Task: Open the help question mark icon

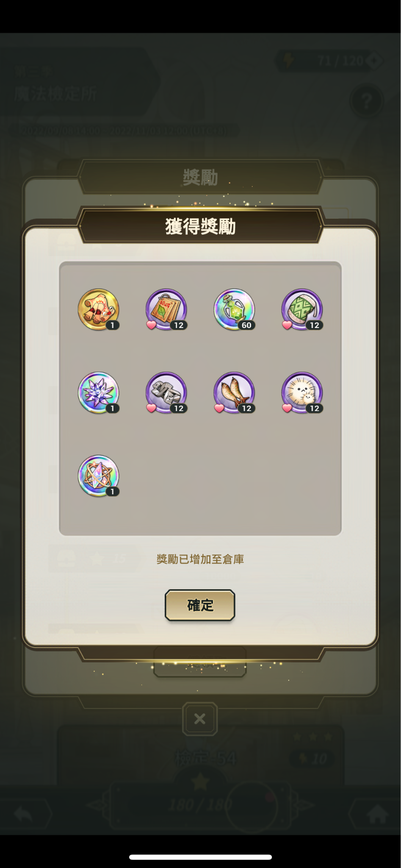Action: [367, 101]
